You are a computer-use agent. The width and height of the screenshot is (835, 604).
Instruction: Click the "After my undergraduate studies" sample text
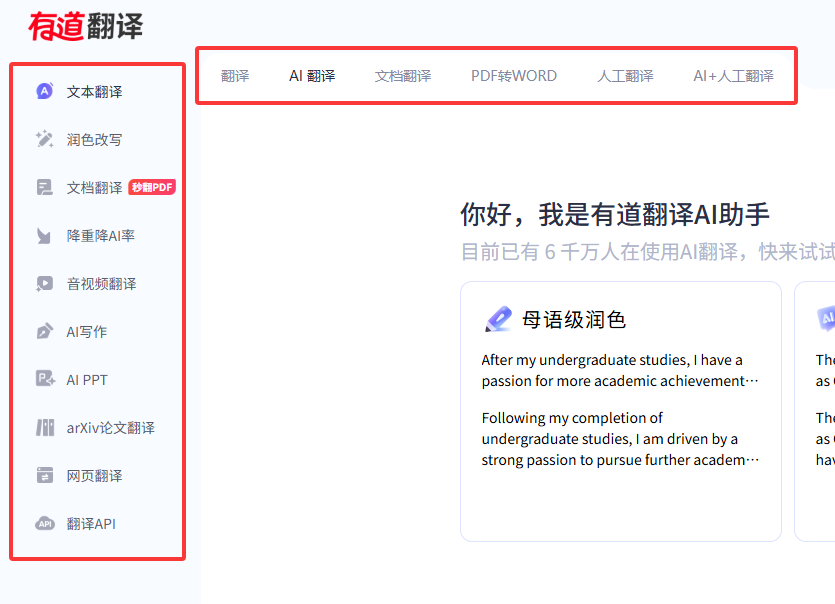pyautogui.click(x=620, y=370)
